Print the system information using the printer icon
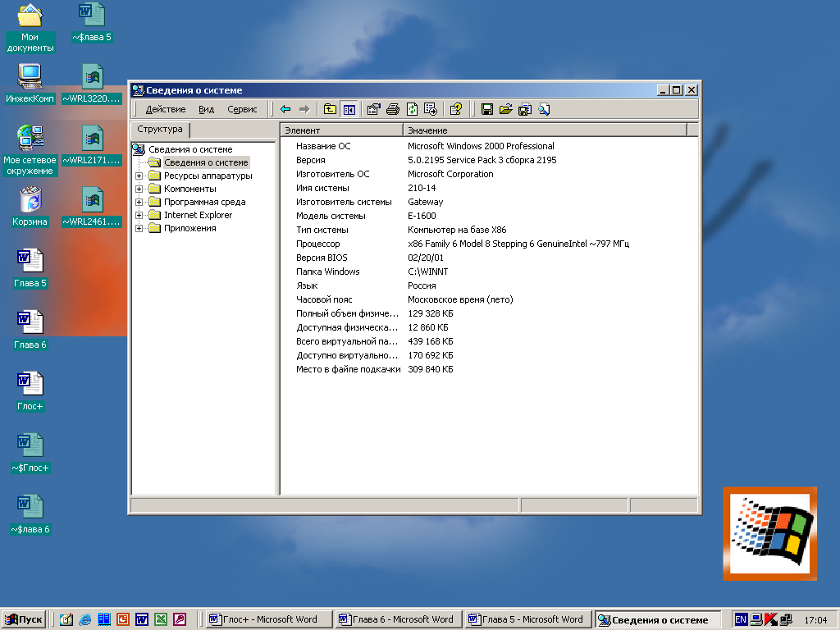The image size is (840, 630). pos(393,109)
